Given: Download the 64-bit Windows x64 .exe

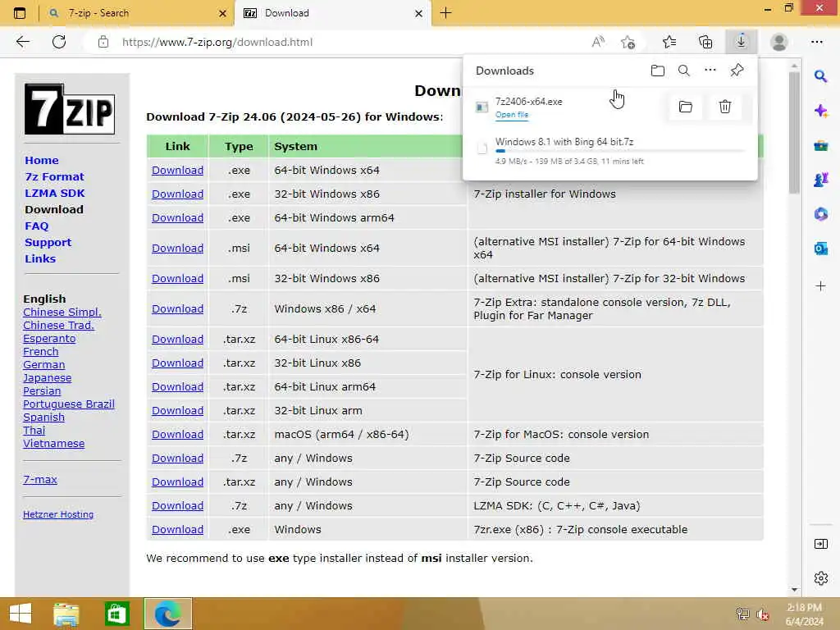Looking at the screenshot, I should [x=177, y=171].
